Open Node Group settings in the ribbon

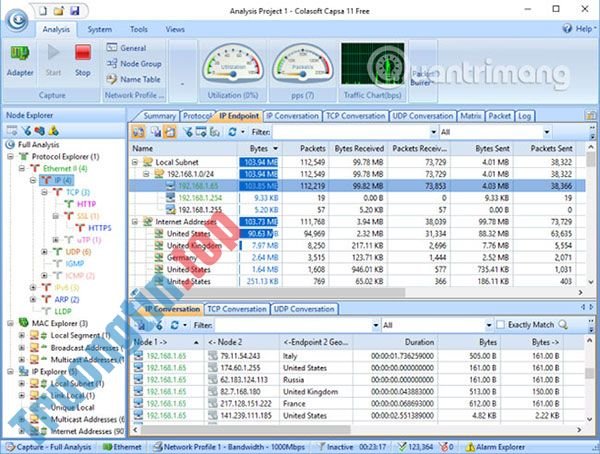pos(138,63)
